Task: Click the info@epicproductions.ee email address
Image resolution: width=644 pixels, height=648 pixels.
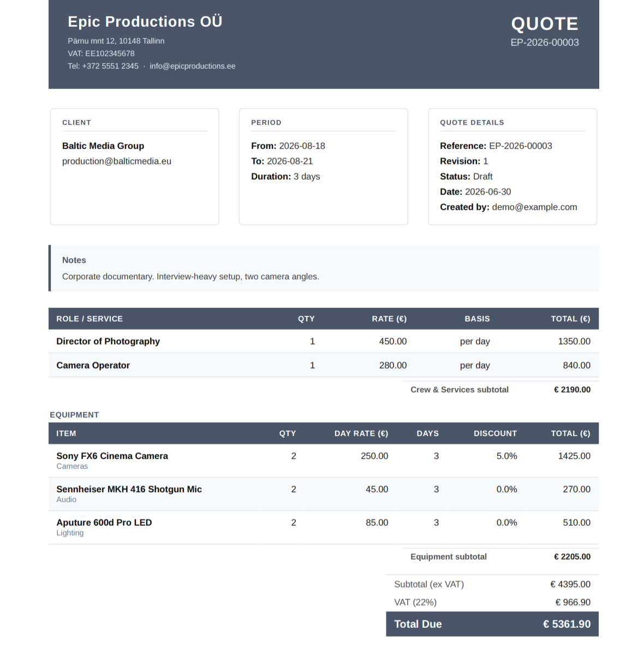Action: (193, 66)
